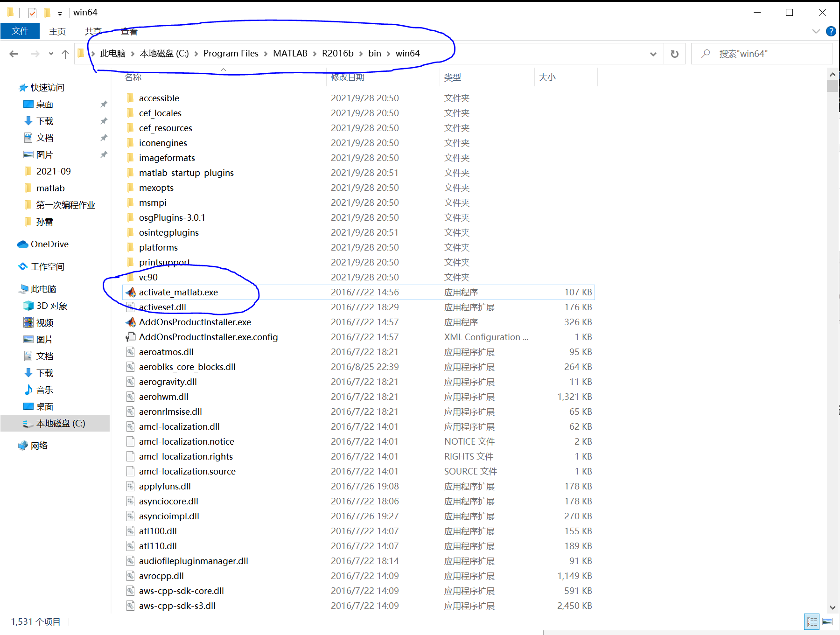The width and height of the screenshot is (840, 635).
Task: Jump to MATLAB in the address path
Action: 290,54
